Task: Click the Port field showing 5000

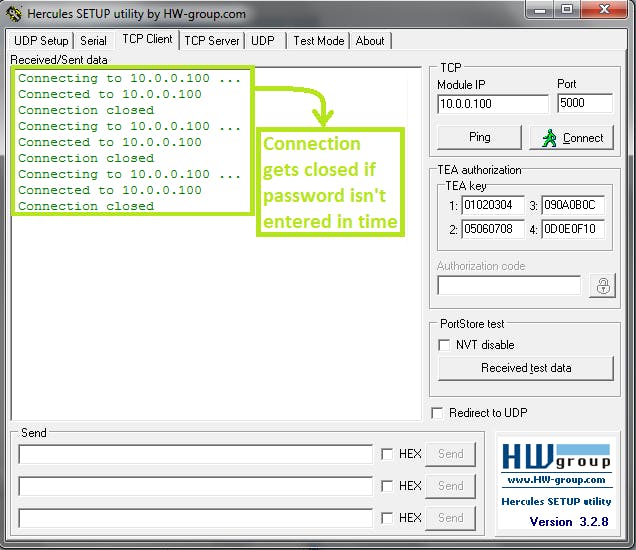Action: coord(584,103)
